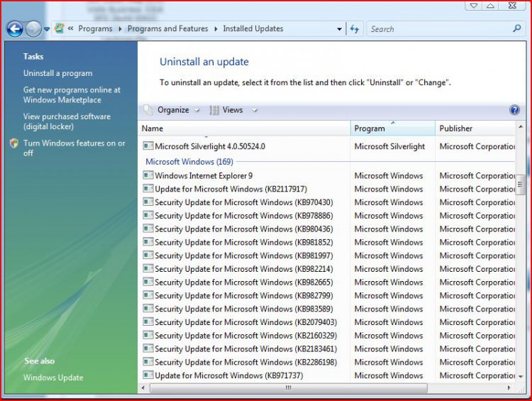Click the double chevron before Programs
The width and height of the screenshot is (532, 401).
[70, 28]
